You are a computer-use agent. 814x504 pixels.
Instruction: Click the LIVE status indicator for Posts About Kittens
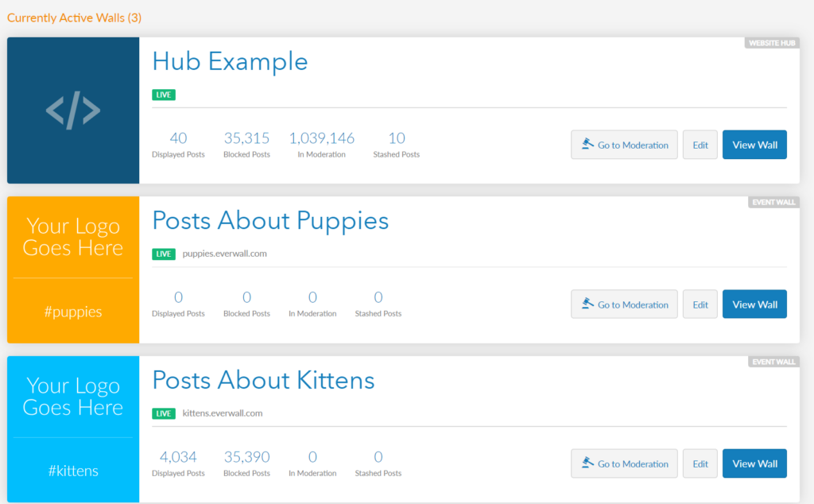163,413
